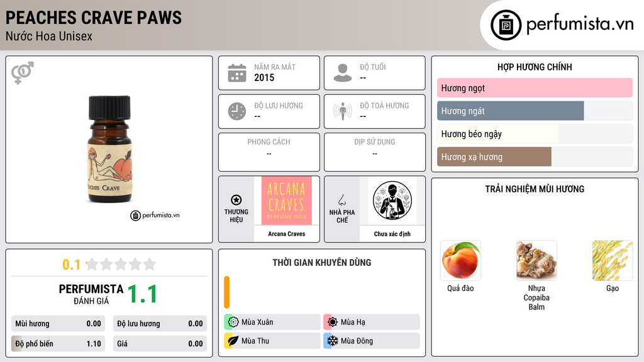Screen dimensions: 644x362
Task: Click the sillage icon for Độ toả hương
Action: [343, 111]
